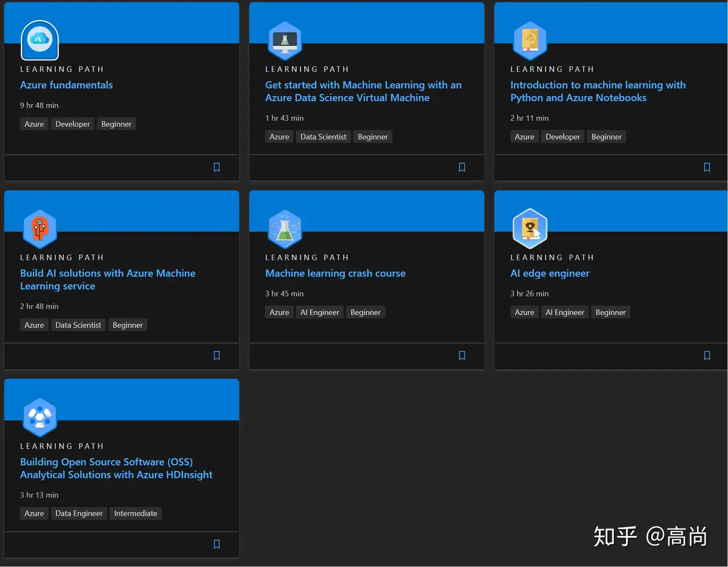Bookmark the HDInsight Analytical Solutions path
Image resolution: width=728 pixels, height=567 pixels.
217,544
